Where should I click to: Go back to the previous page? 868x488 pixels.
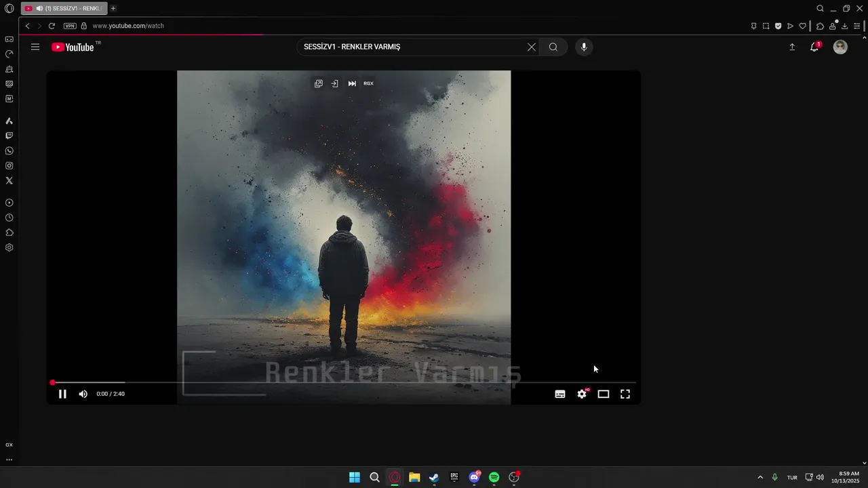28,26
